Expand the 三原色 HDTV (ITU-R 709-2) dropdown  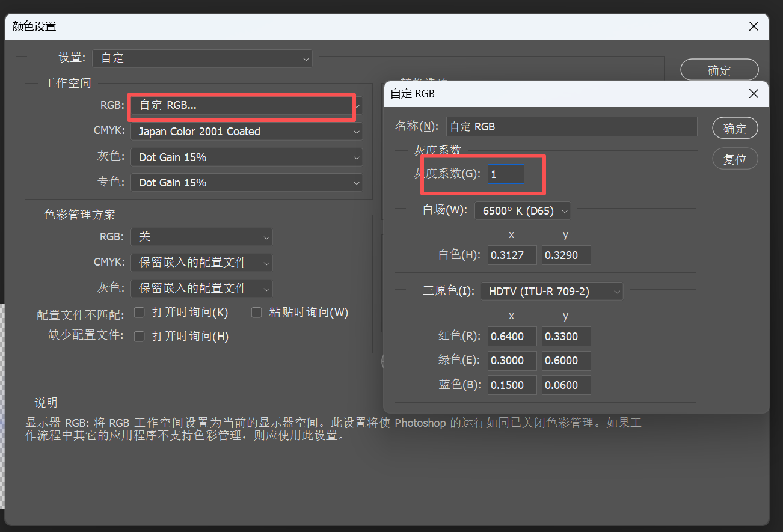[551, 292]
